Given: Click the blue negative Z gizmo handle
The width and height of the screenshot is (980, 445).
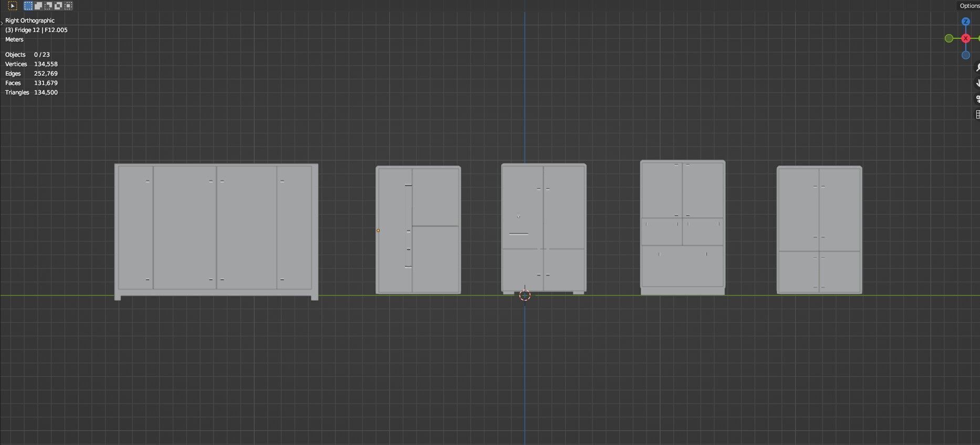Looking at the screenshot, I should click(966, 55).
